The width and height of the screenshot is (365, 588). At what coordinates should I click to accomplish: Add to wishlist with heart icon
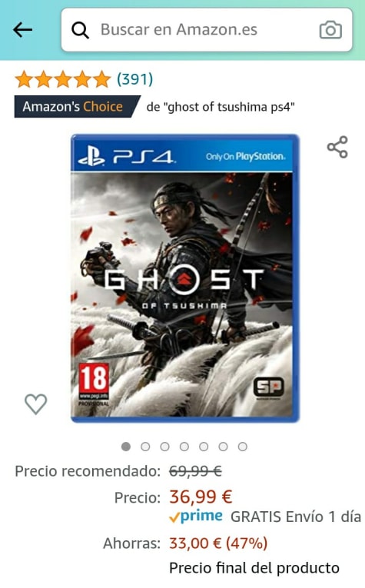(35, 404)
